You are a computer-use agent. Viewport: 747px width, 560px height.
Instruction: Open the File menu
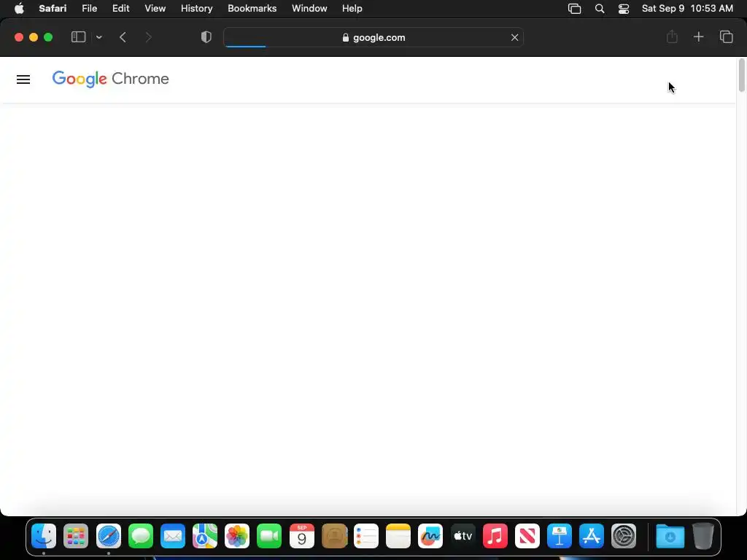pos(89,9)
